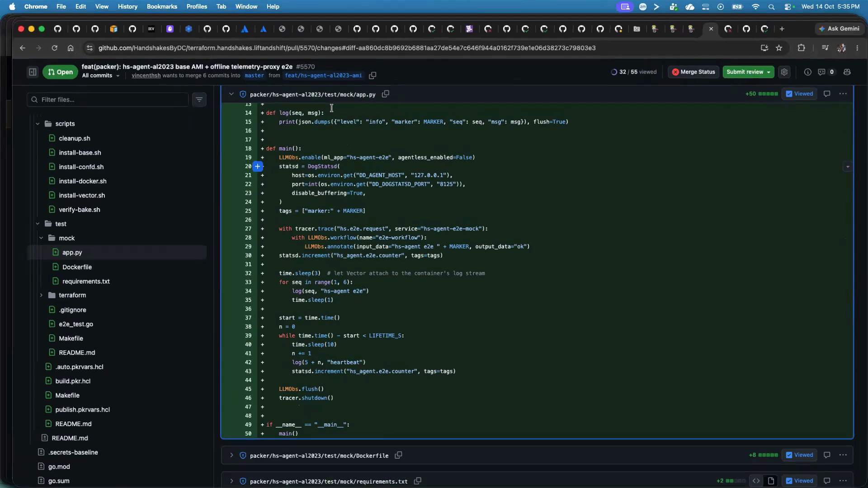
Task: Copy branch name feat/hs-agent-al2023-ami icon
Action: 373,75
